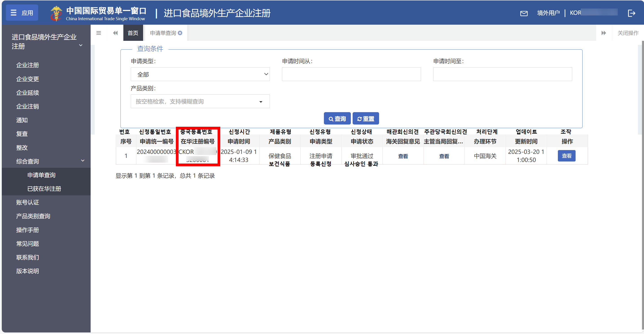
Task: Switch to the 首页 tab
Action: pos(133,33)
